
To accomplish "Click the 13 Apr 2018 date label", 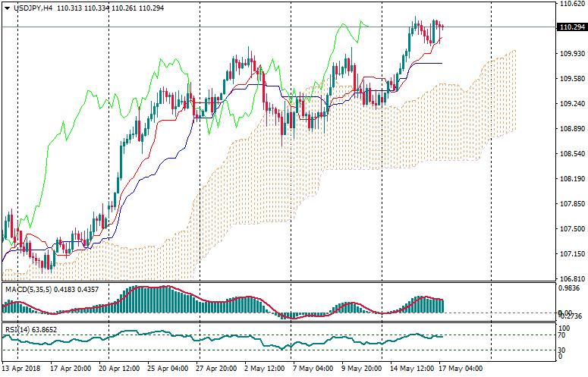I will [x=20, y=369].
